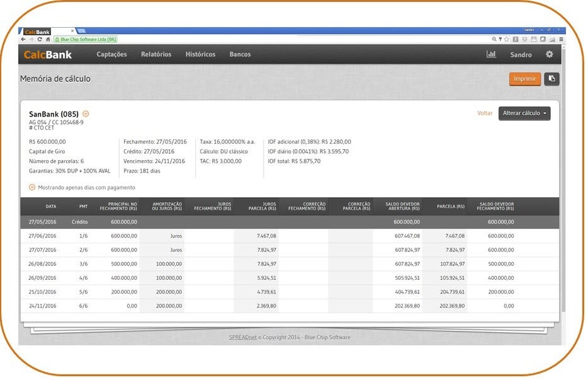Click the copy document icon button
Viewport: 588px width, 380px height.
[551, 79]
